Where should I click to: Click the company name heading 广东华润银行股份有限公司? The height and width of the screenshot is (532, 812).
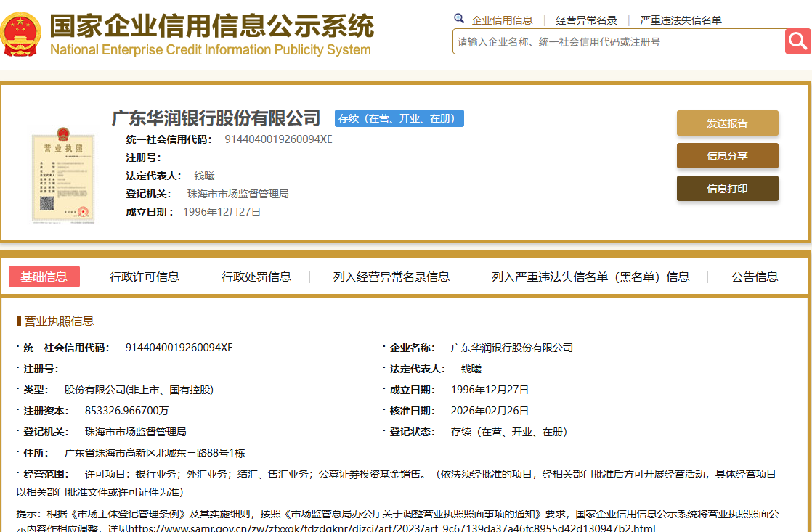click(x=216, y=118)
